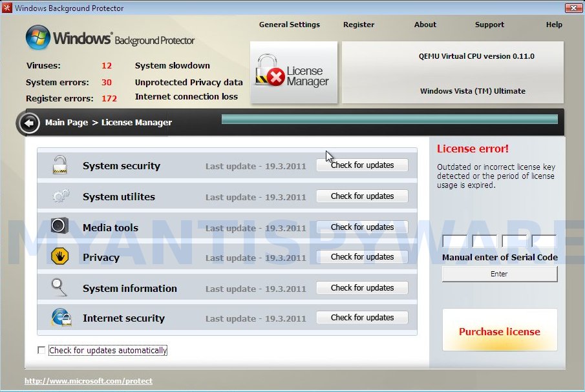Click the third serial code field
Image resolution: width=585 pixels, height=392 pixels.
514,241
